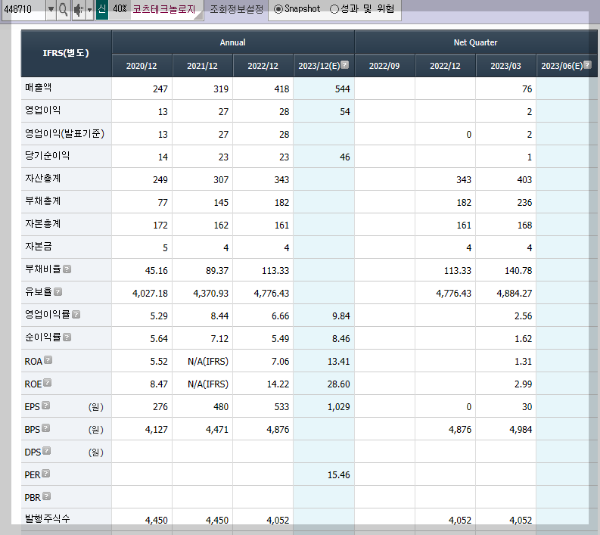
Task: Click help icon beside DPS
Action: (x=47, y=451)
